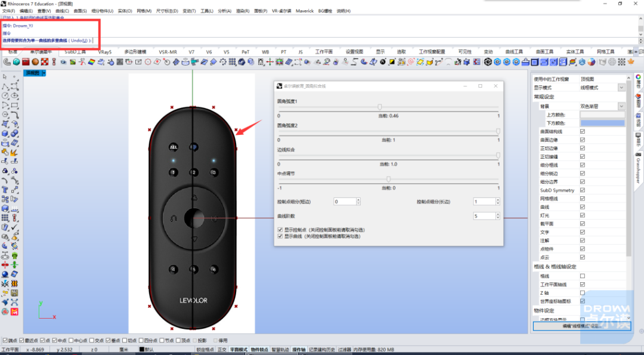
Task: Click the orange M icon in left sidebar
Action: coord(14,312)
